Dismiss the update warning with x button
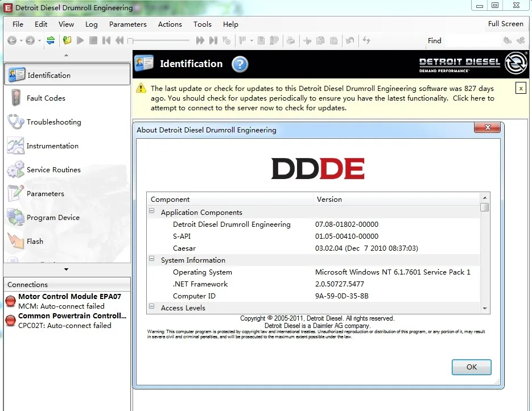The height and width of the screenshot is (411, 532). [x=520, y=88]
